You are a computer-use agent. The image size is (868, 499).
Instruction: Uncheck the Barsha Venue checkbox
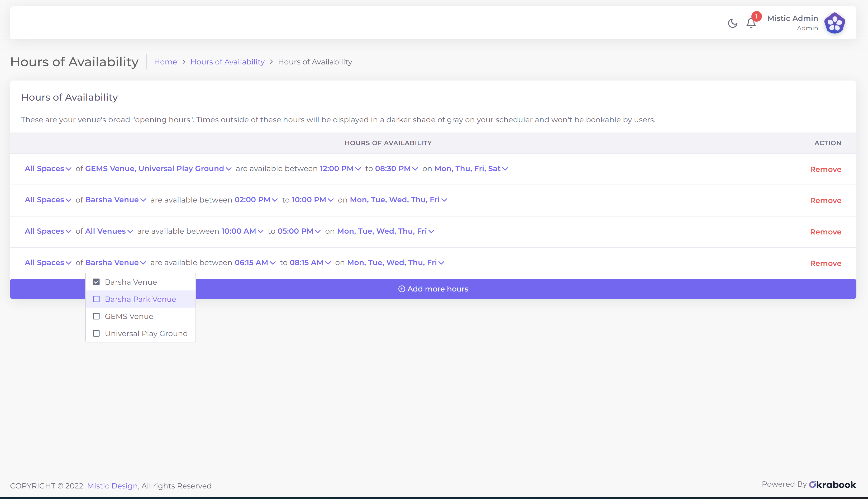[96, 282]
